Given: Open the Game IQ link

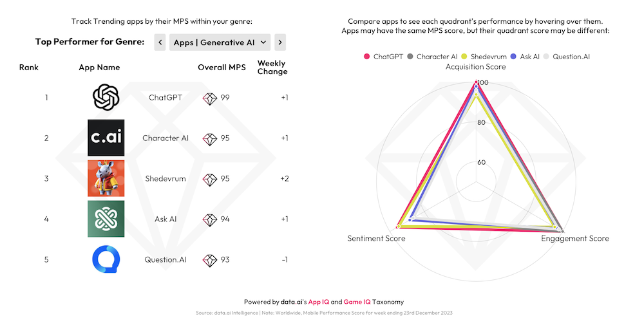Looking at the screenshot, I should pos(357,302).
